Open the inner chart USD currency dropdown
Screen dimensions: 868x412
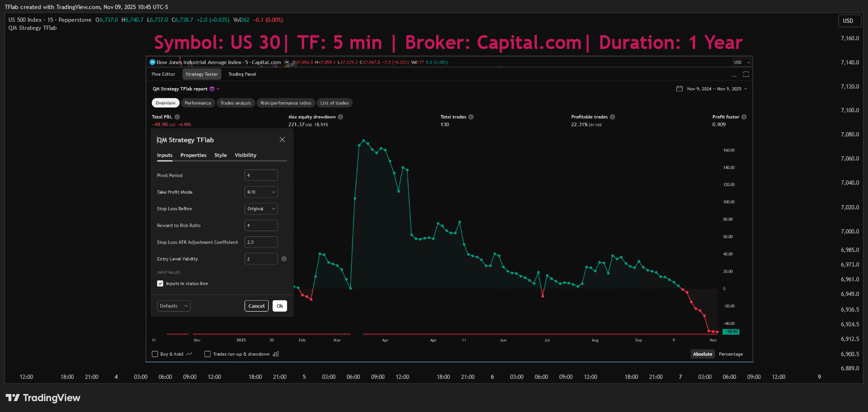tap(742, 63)
